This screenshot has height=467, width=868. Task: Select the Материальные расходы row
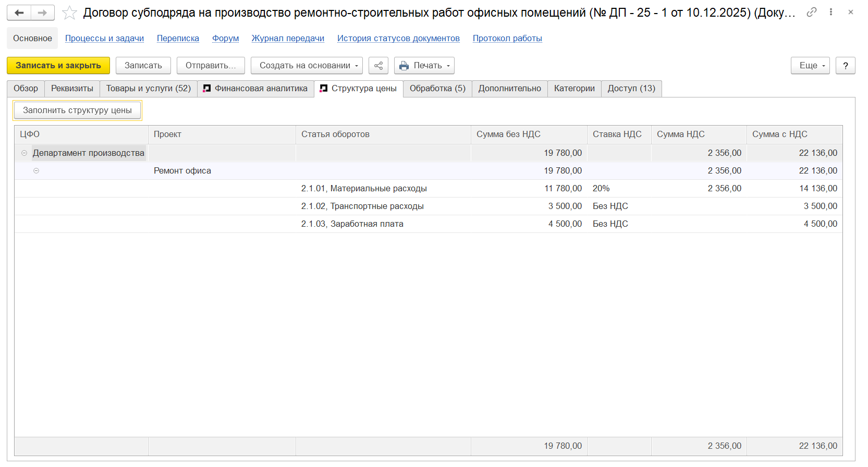(364, 189)
